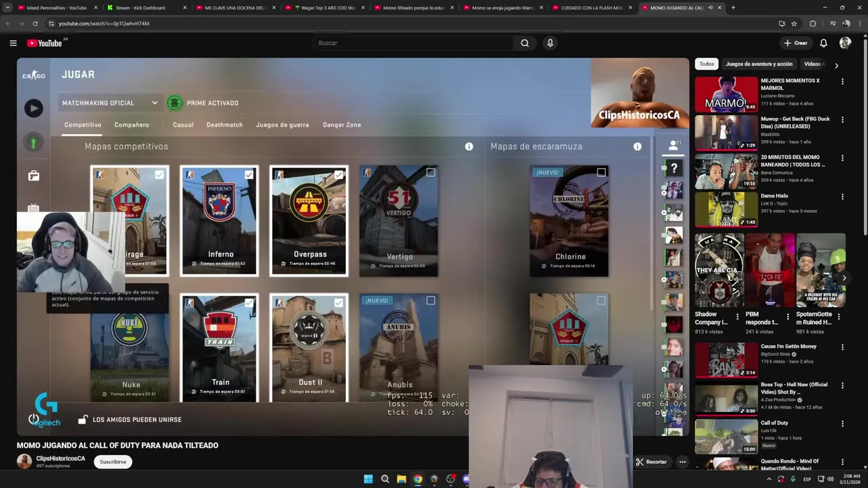Toggle the Overpass map checkbox in the video
The height and width of the screenshot is (488, 868).
[x=338, y=174]
